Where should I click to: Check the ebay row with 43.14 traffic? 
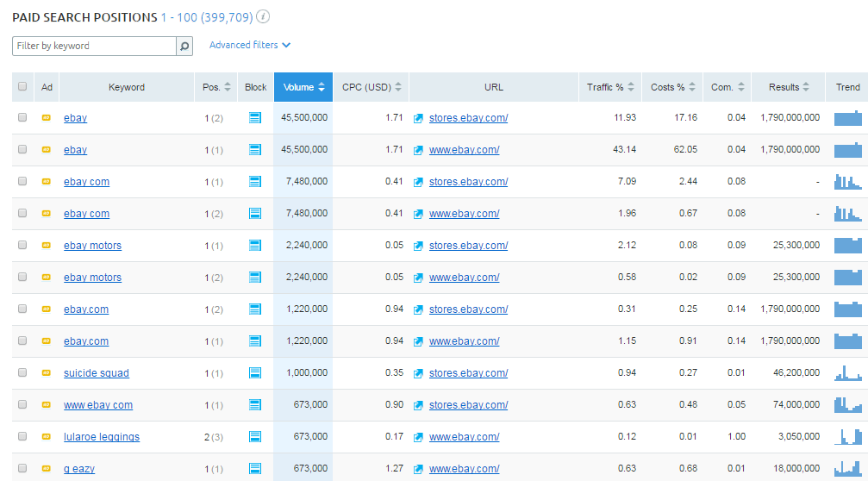coord(22,149)
